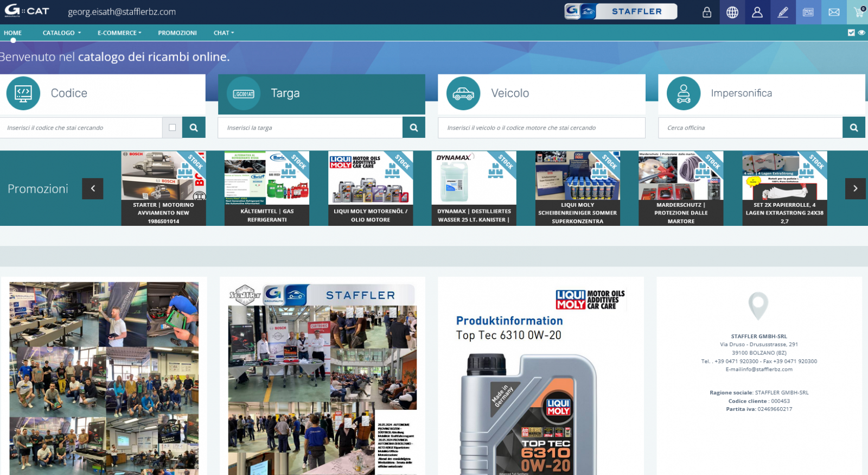The image size is (868, 475).
Task: Show next promotions with right arrow
Action: (x=855, y=188)
